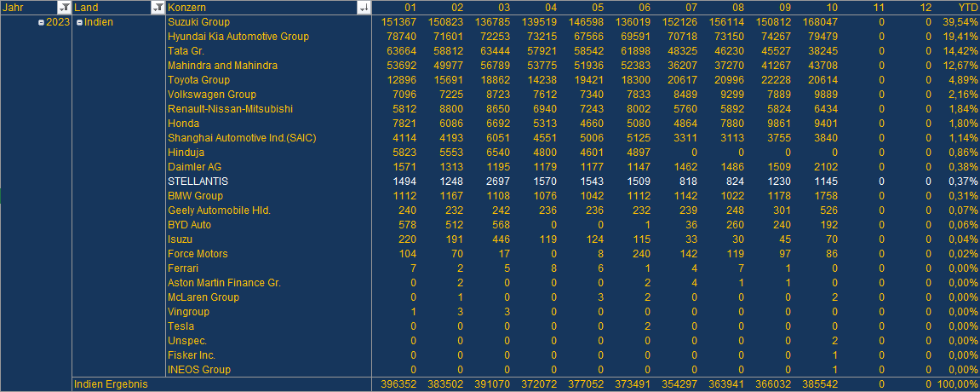
Task: Click total YTD 100,00% cell
Action: [x=959, y=384]
